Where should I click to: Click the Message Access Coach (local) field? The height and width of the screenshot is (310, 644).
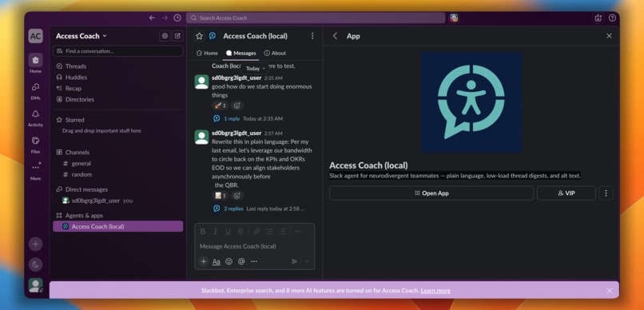tap(255, 246)
